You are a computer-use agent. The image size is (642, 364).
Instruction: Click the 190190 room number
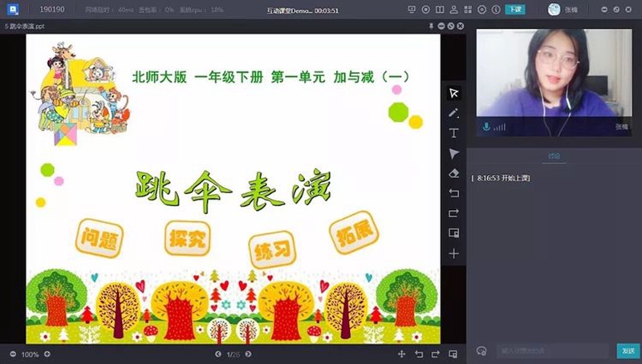coord(52,10)
